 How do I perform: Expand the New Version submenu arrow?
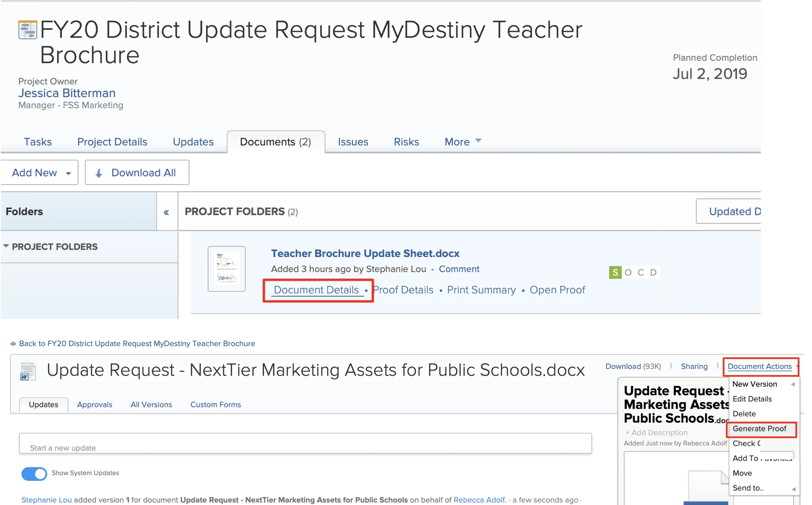793,384
